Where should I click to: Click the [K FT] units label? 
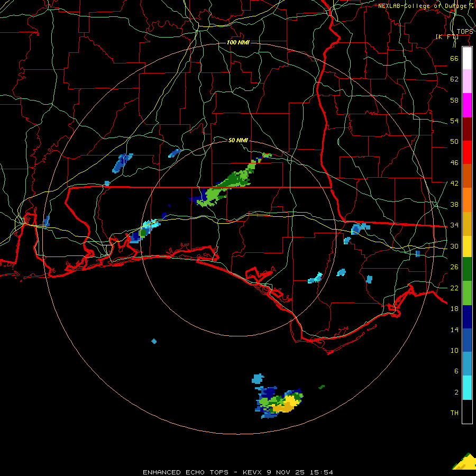447,37
